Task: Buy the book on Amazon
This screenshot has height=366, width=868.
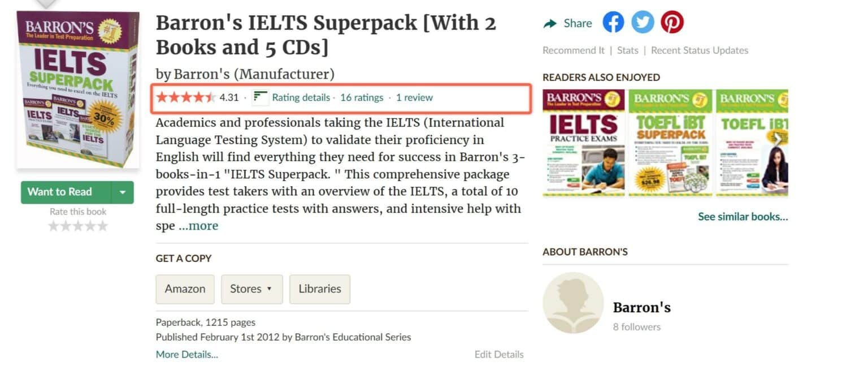Action: [x=184, y=289]
